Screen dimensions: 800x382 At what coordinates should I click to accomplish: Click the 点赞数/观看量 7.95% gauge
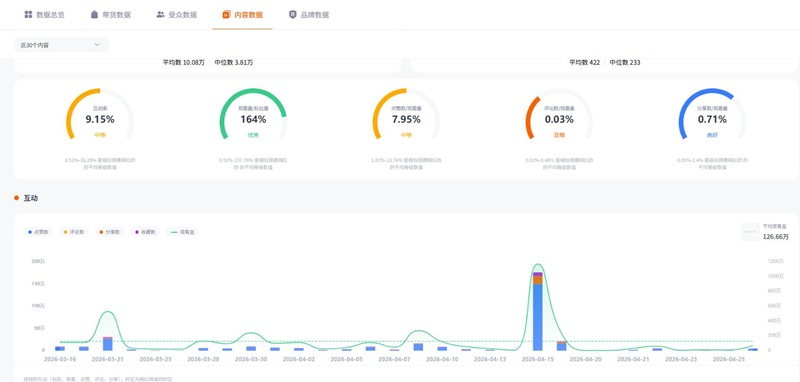coord(406,115)
